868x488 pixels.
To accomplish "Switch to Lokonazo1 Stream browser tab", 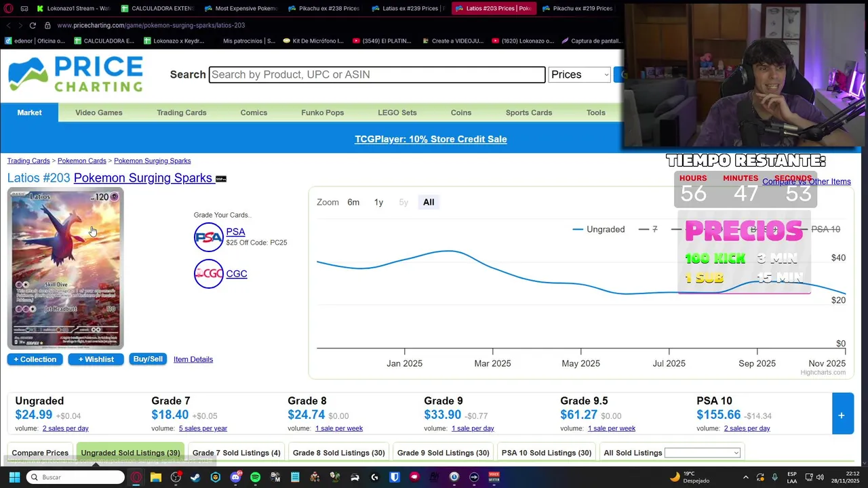I will (x=73, y=8).
